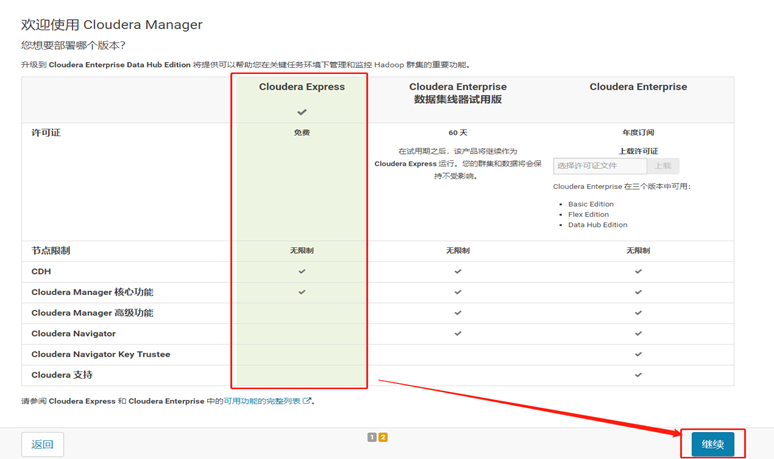
Task: Click the Cloudera Navigator Key Trustee label
Action: click(101, 354)
